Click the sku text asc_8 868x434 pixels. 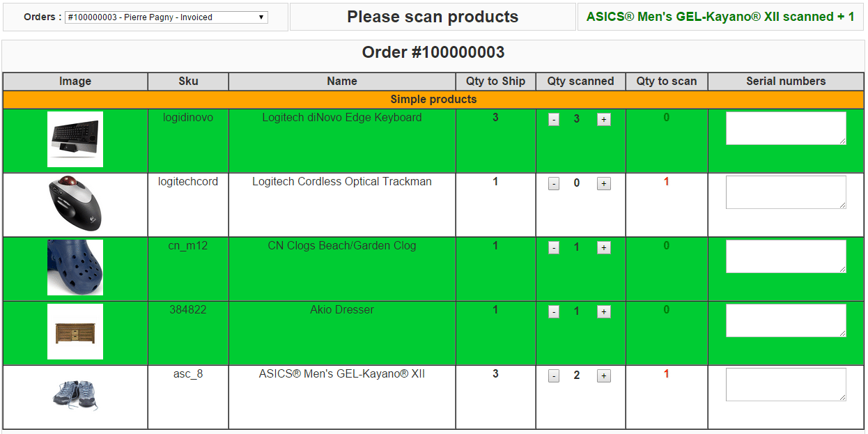[188, 374]
